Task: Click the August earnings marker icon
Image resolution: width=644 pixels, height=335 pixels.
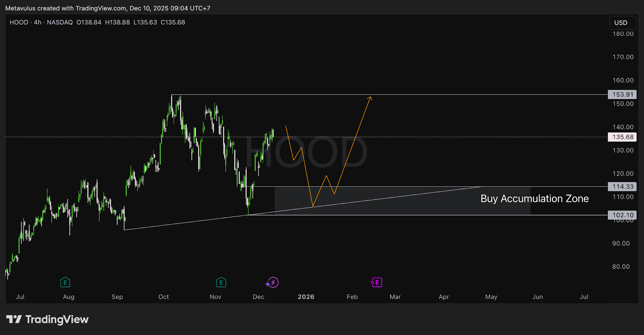Action: tap(65, 283)
